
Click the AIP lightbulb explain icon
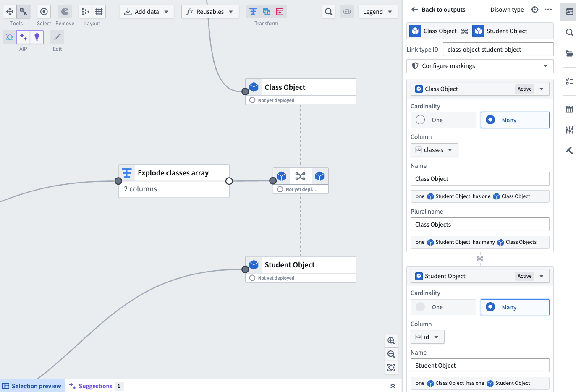37,37
